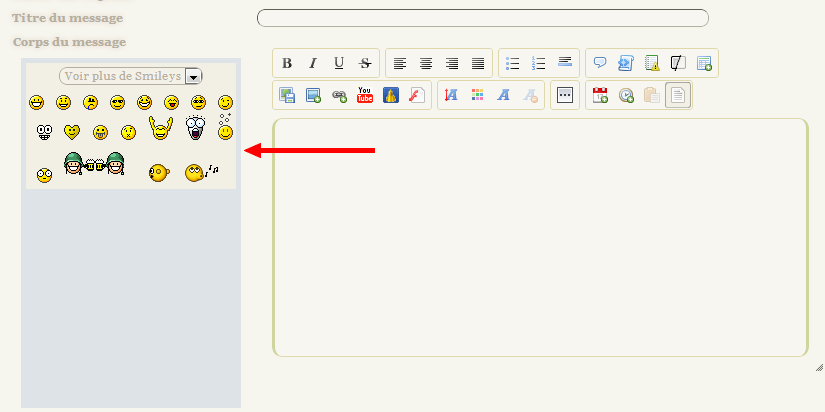Insert a bulleted list
Image resolution: width=825 pixels, height=412 pixels.
click(x=512, y=64)
